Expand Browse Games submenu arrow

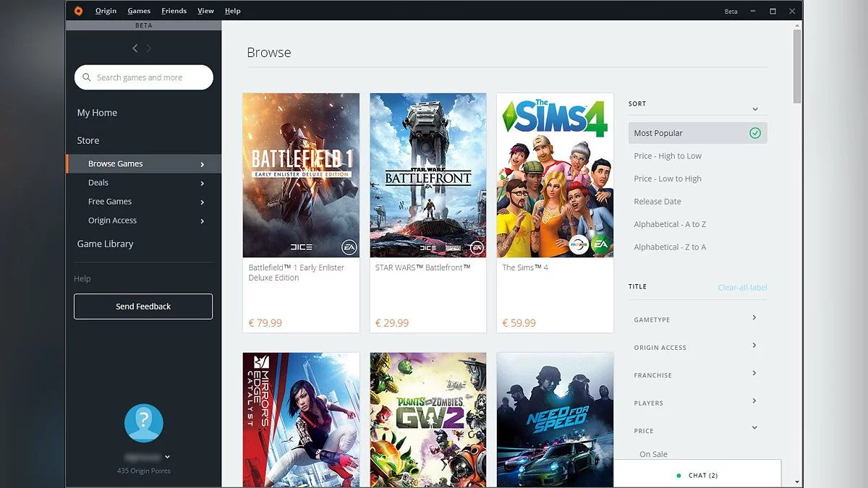202,164
